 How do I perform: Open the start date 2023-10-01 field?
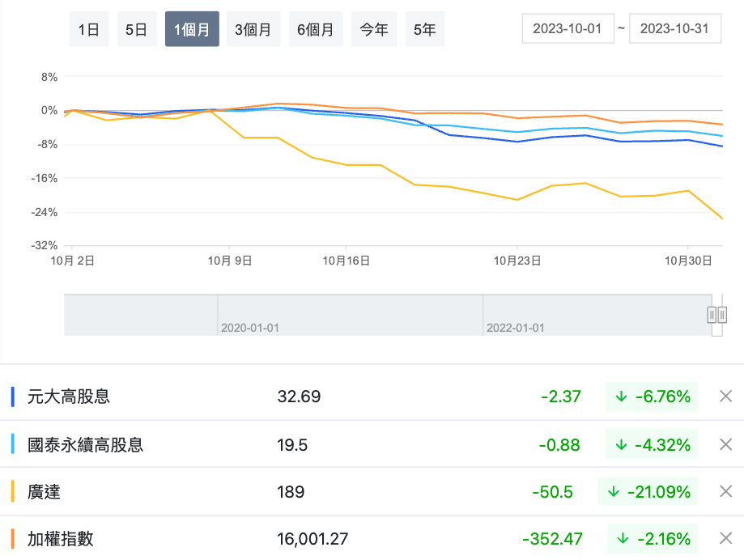click(x=568, y=28)
